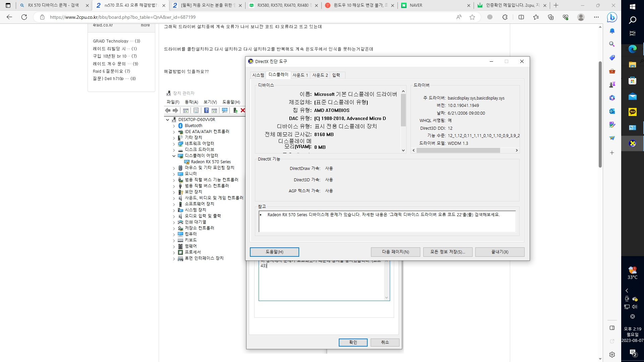Open KakaoTalk from taskbar

click(x=633, y=112)
